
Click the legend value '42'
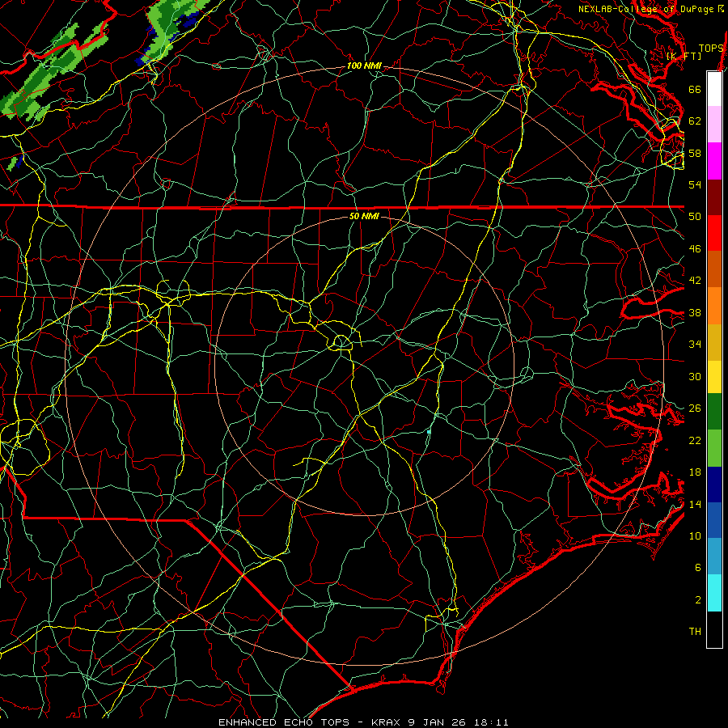(x=695, y=281)
